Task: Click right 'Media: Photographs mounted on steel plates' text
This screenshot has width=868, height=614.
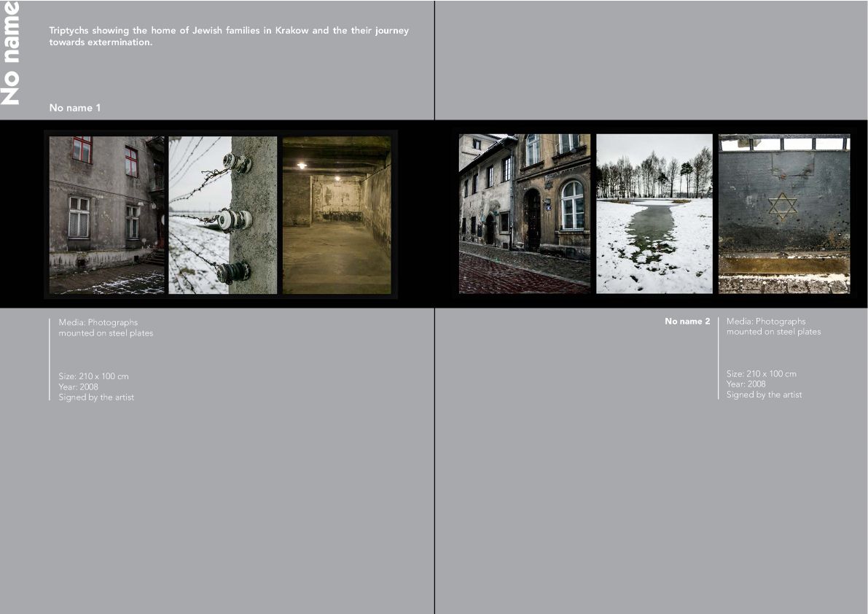Action: pyautogui.click(x=773, y=327)
